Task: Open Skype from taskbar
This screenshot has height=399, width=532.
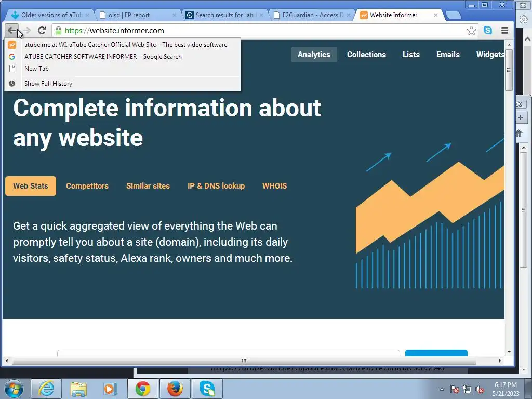Action: 207,389
